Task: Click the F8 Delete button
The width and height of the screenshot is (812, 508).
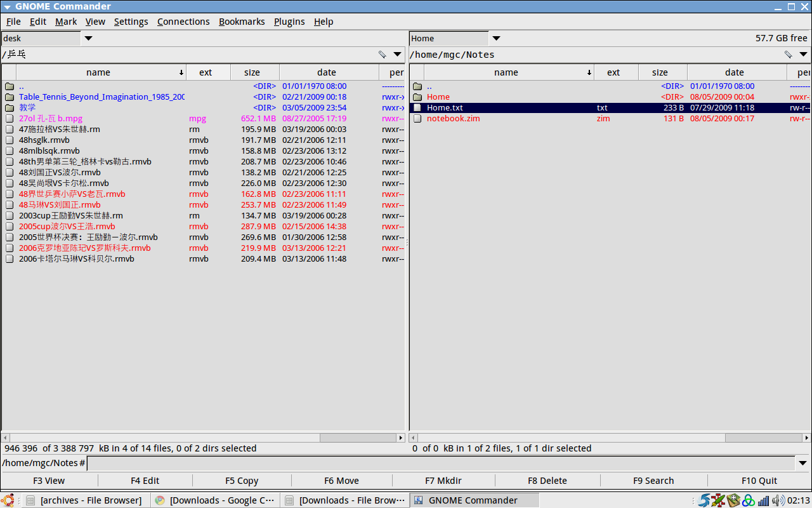Action: pos(547,481)
